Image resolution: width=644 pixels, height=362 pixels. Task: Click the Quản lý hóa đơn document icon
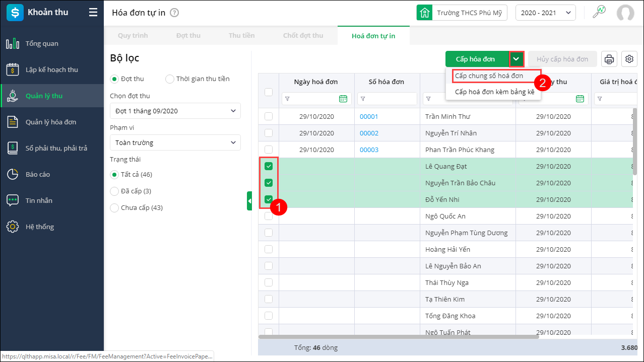(13, 122)
